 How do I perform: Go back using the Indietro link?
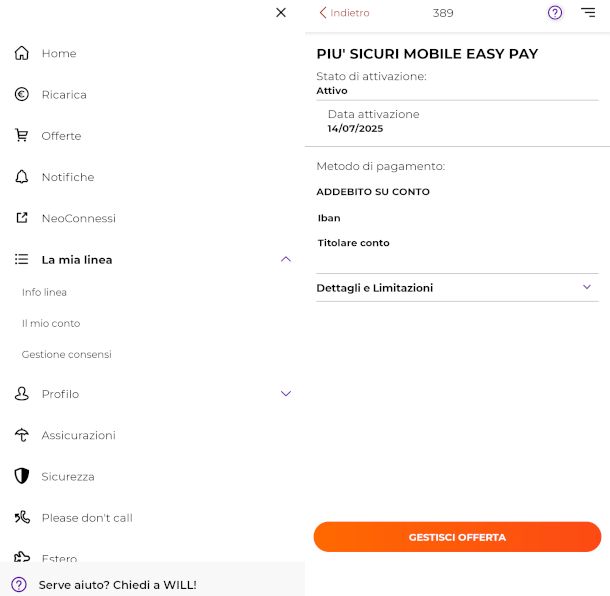click(344, 13)
